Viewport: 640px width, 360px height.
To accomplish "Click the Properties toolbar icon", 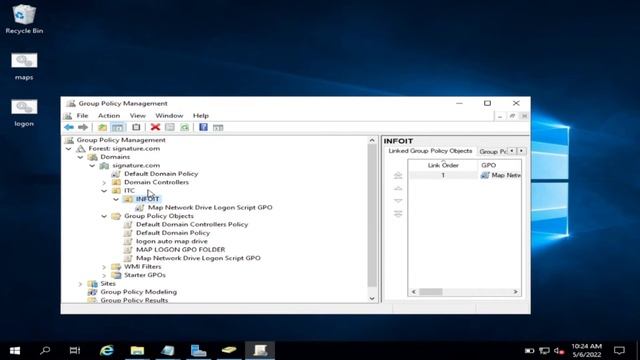I will click(170, 127).
